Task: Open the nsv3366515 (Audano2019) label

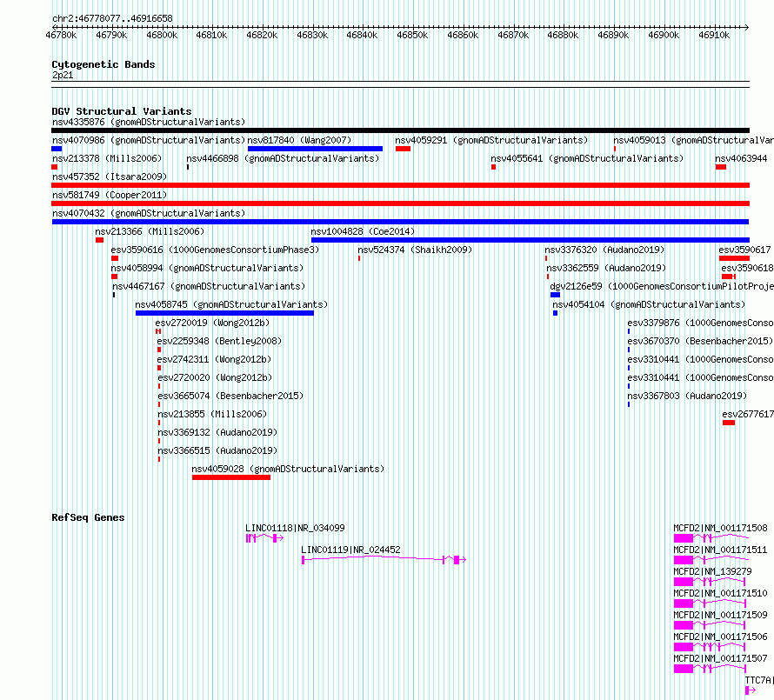Action: pyautogui.click(x=217, y=450)
